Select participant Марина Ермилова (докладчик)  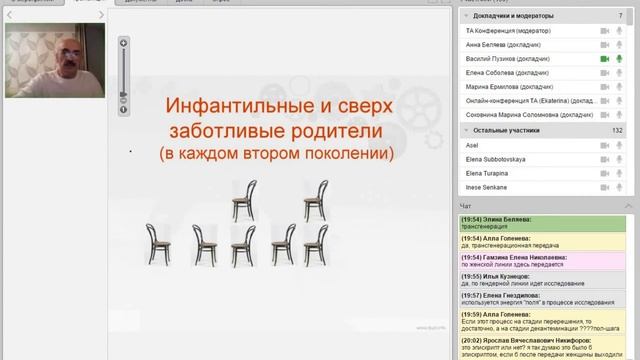click(x=509, y=87)
